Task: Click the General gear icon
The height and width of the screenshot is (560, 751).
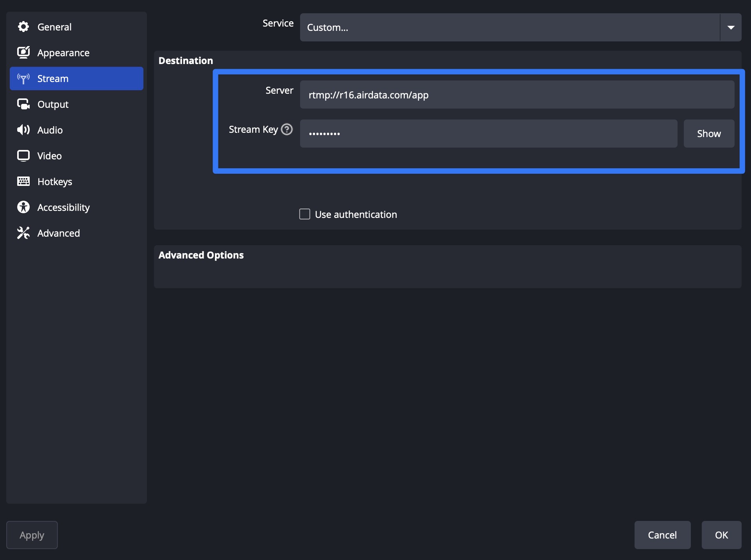Action: [x=23, y=27]
